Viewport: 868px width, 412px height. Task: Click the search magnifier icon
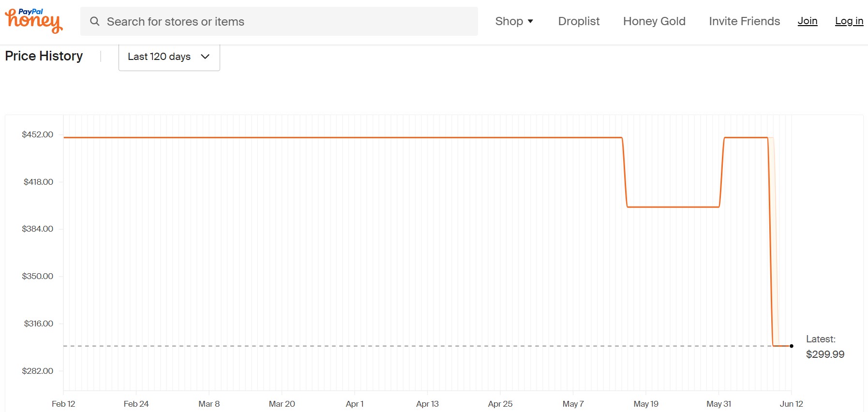(95, 21)
